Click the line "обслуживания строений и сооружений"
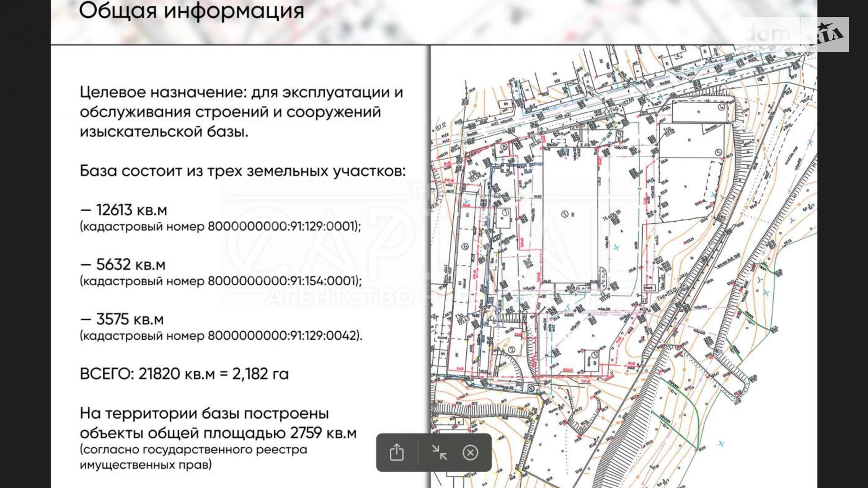Viewport: 868px width, 488px height. (x=230, y=112)
